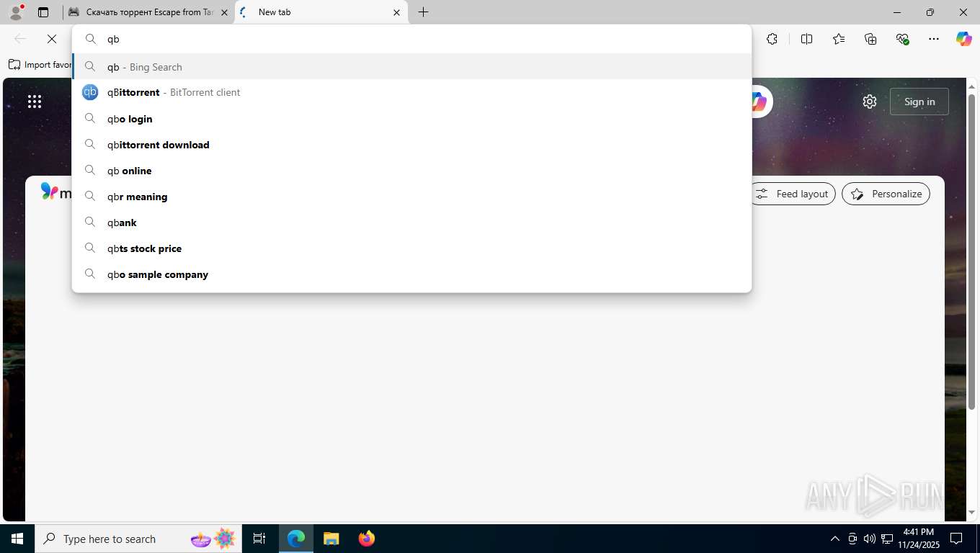This screenshot has height=553, width=980.
Task: Click the Meet Now camera tray icon
Action: click(x=852, y=539)
